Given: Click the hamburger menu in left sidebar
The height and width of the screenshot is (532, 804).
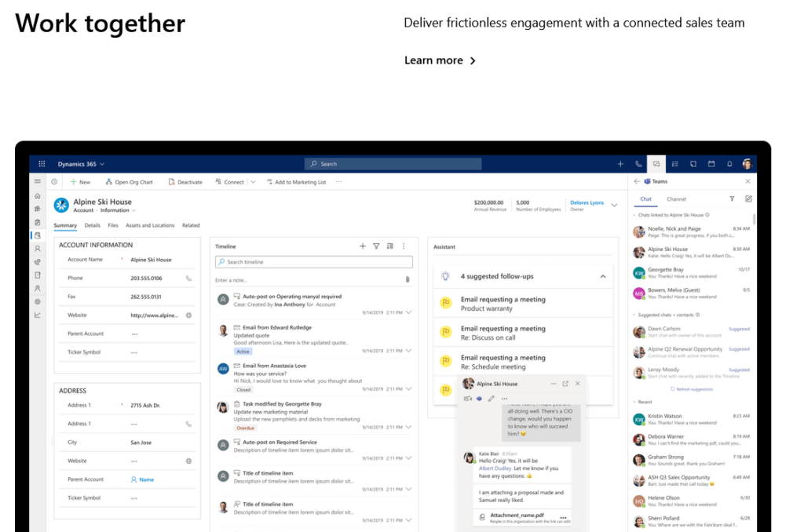Looking at the screenshot, I should (x=38, y=181).
